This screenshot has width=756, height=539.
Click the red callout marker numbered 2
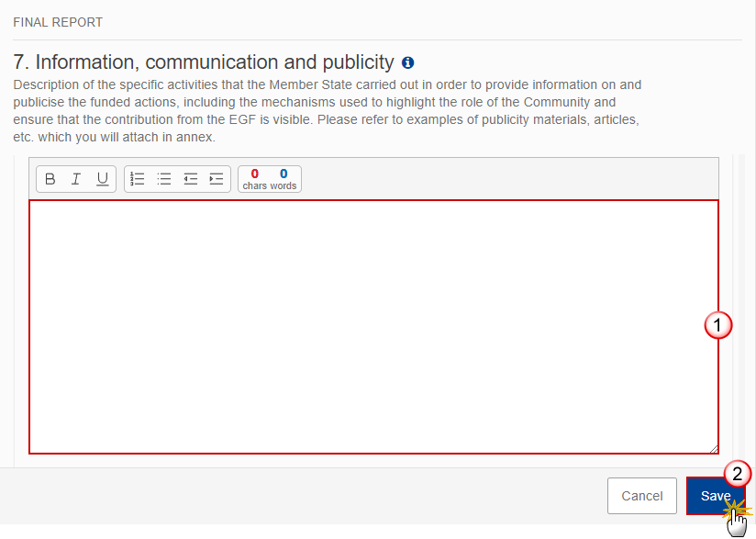click(738, 474)
